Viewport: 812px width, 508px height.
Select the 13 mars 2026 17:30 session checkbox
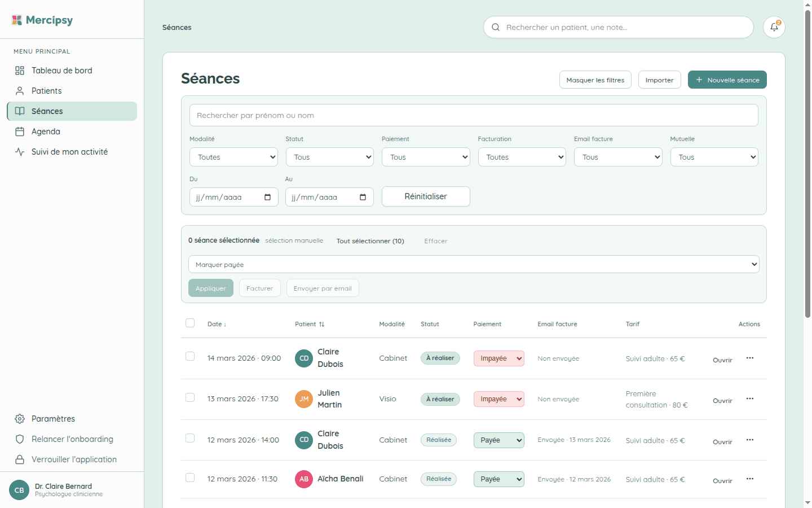click(x=190, y=397)
